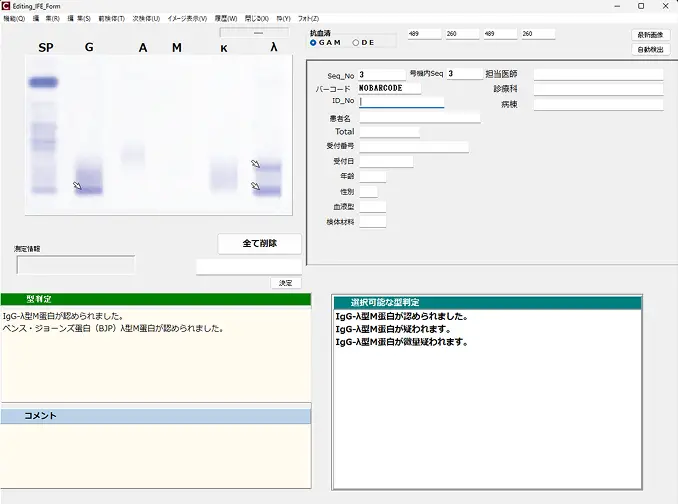
Task: Click the 選択可能な型判定 header
Action: pos(487,303)
